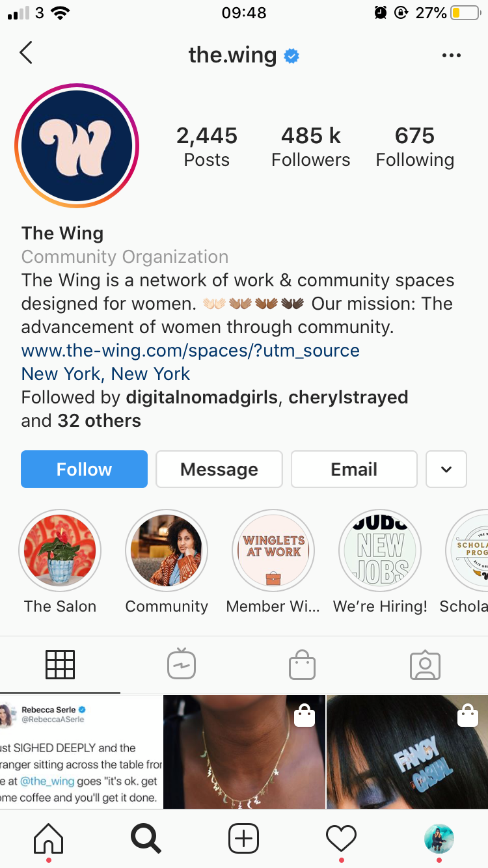The image size is (488, 868).
Task: Tap the Email button
Action: pos(354,469)
